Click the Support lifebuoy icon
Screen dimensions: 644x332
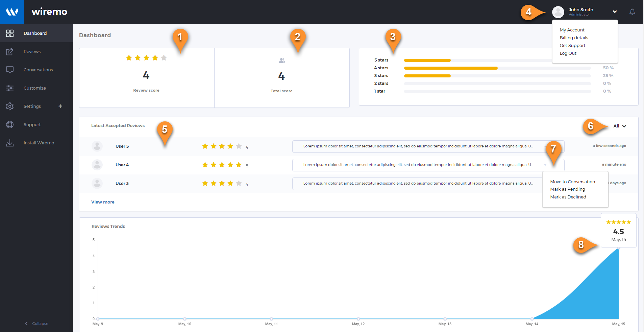pyautogui.click(x=10, y=124)
